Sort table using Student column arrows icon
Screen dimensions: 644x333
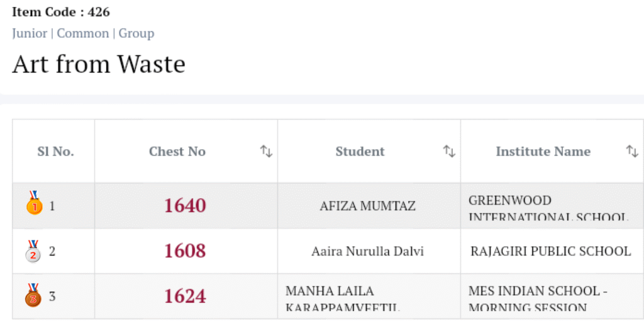449,151
